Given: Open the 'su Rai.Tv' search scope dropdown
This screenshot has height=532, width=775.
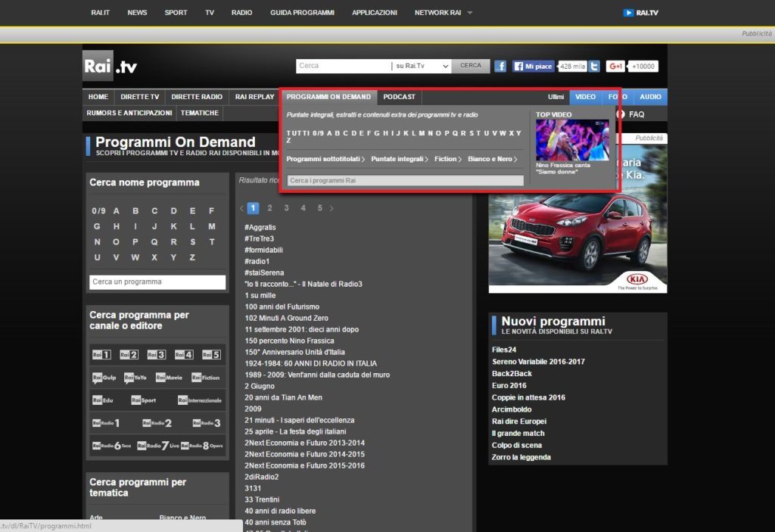Looking at the screenshot, I should [421, 66].
